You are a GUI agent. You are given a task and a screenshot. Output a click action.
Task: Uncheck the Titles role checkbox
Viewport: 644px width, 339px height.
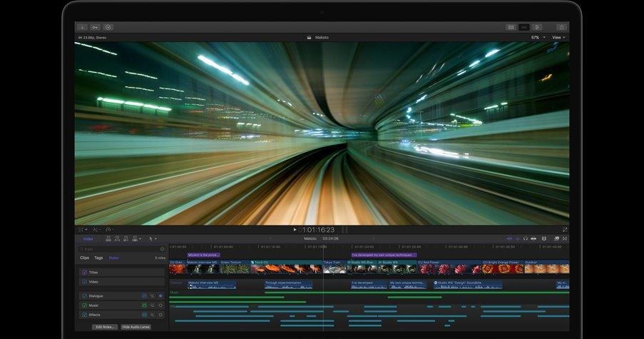(85, 273)
